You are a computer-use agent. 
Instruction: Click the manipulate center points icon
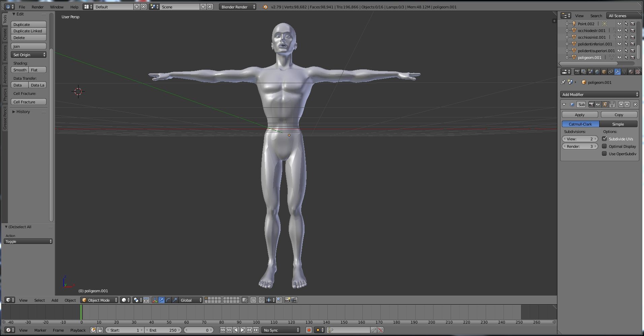pos(146,300)
